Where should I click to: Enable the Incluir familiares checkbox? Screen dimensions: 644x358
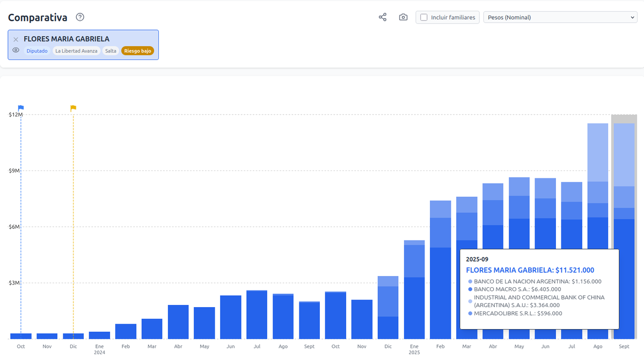(424, 17)
